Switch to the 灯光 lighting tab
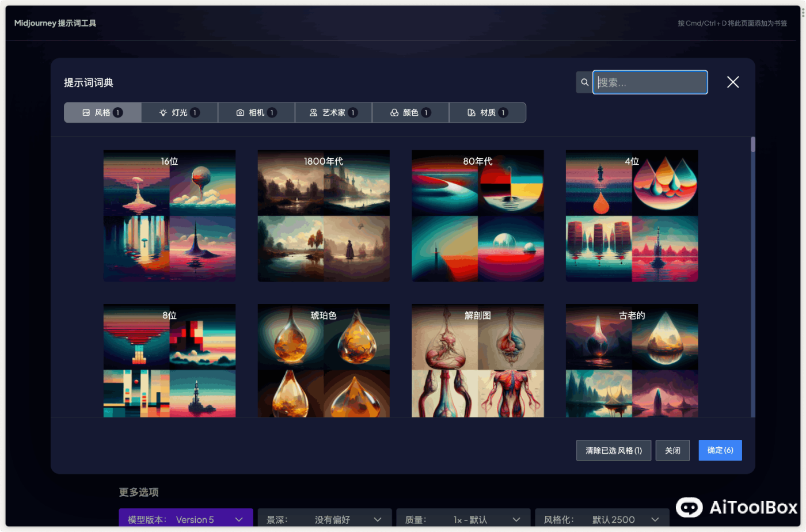806x532 pixels. [180, 113]
